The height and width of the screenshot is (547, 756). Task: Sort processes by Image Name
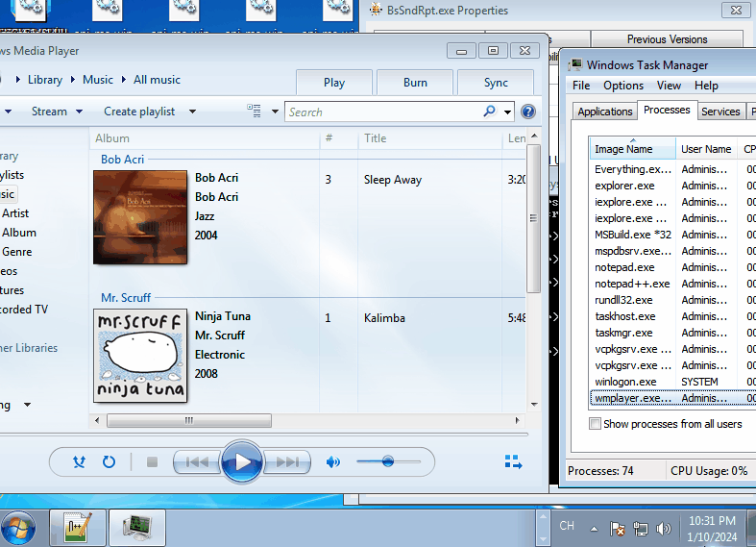633,149
